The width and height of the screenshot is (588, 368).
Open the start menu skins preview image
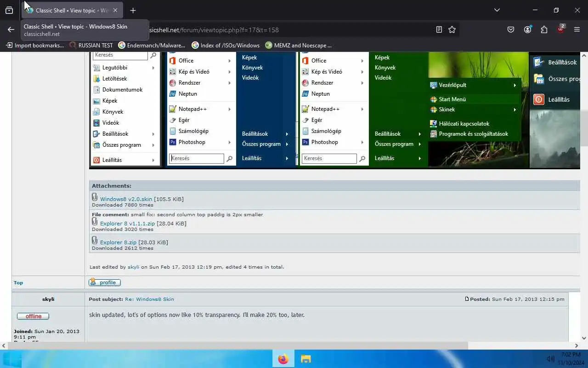click(x=334, y=109)
